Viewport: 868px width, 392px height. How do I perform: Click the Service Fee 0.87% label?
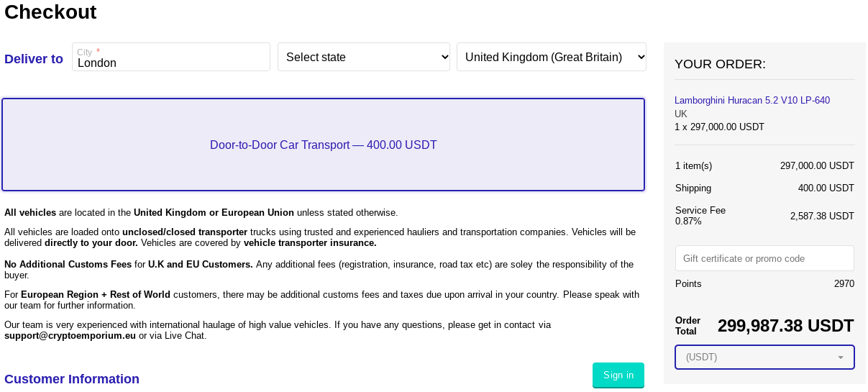[700, 216]
